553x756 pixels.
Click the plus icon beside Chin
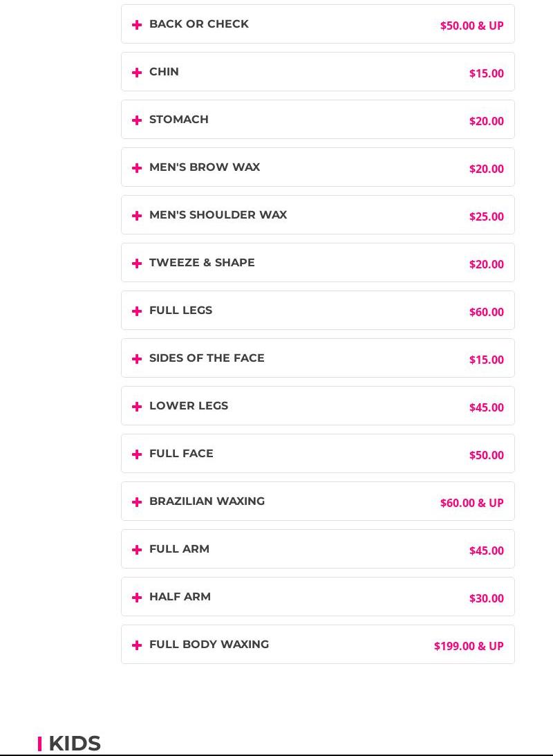137,73
